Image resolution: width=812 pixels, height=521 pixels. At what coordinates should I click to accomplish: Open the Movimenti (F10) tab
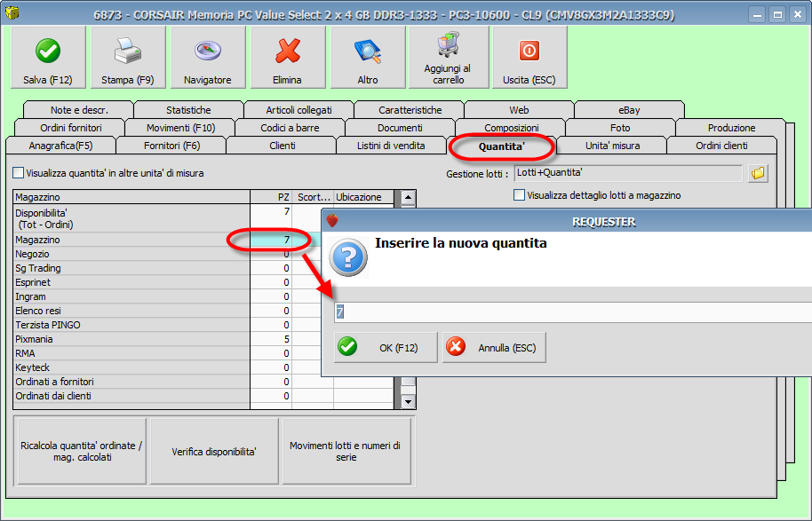coord(180,128)
